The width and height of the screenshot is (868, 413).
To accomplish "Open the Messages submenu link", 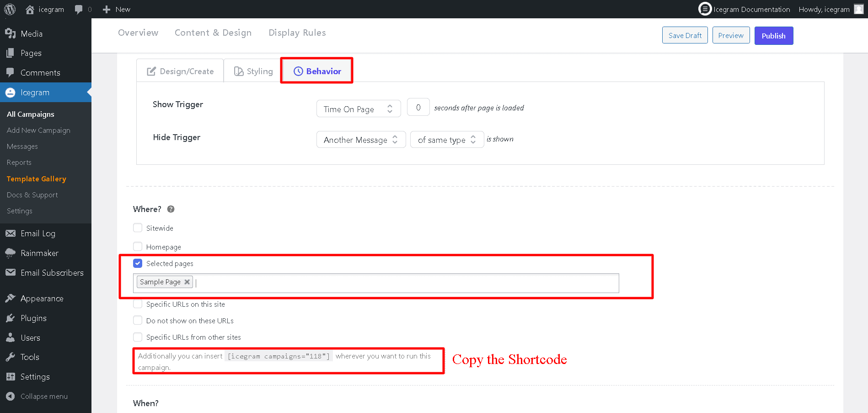I will [22, 146].
